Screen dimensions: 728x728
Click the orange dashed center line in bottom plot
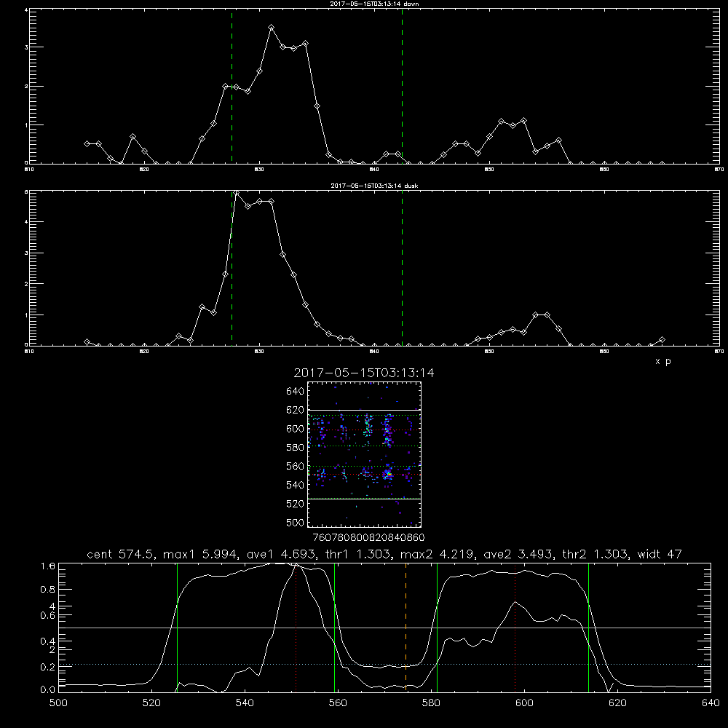[405, 627]
